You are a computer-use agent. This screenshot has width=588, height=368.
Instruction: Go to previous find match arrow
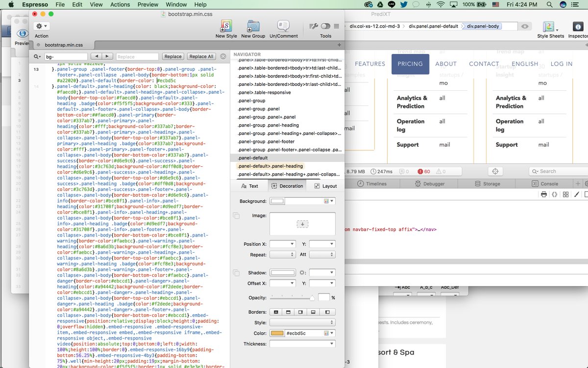pyautogui.click(x=97, y=56)
